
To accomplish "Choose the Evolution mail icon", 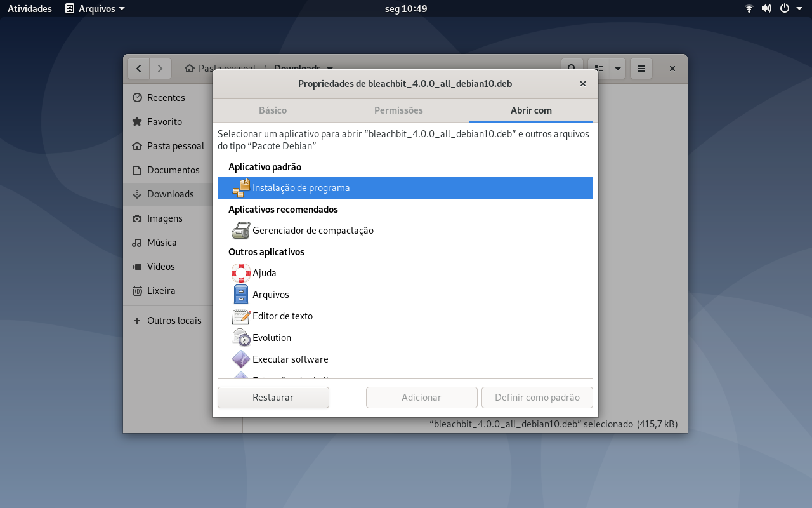I will tap(241, 338).
